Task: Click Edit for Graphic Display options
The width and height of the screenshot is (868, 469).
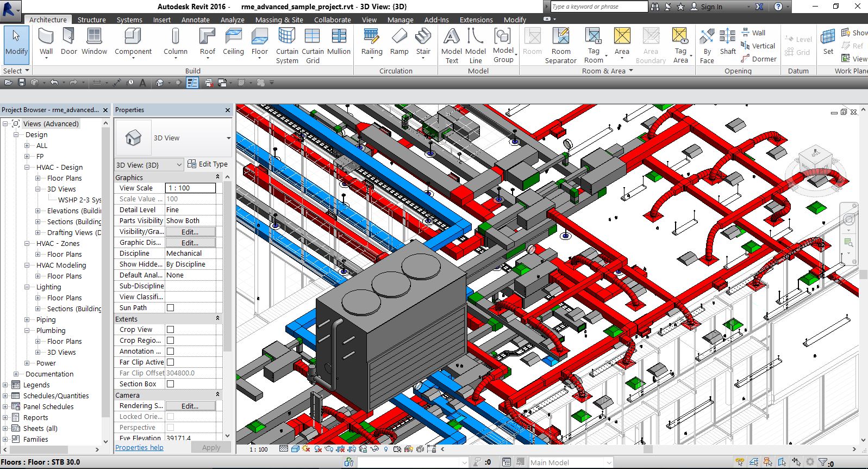Action: pos(190,243)
